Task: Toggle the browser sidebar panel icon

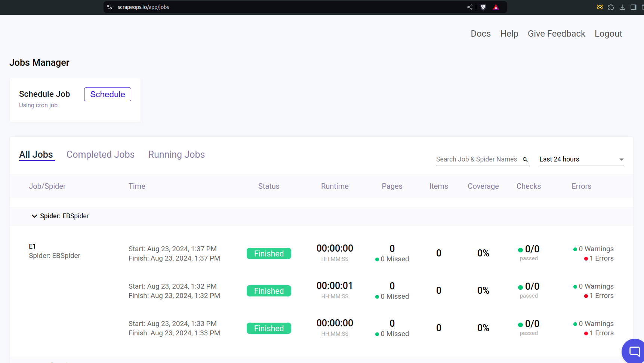Action: point(634,7)
